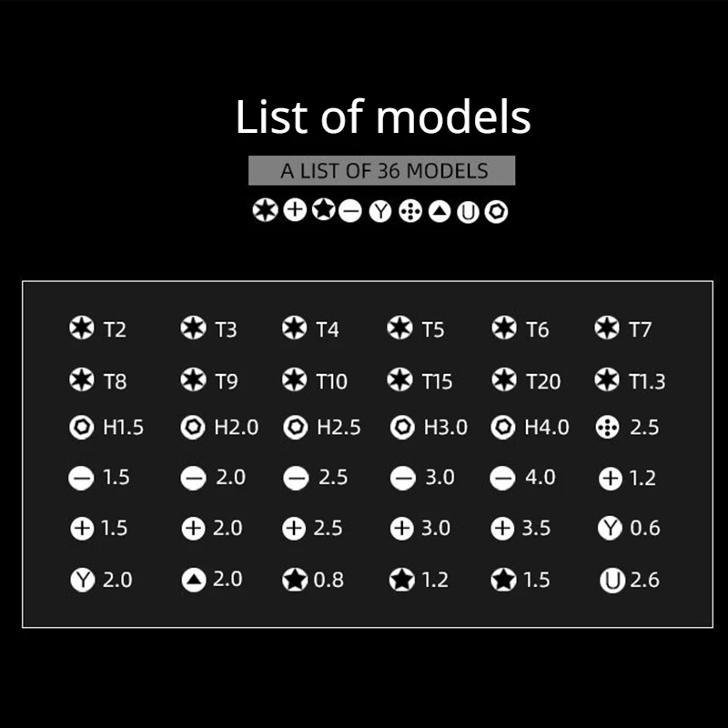This screenshot has width=728, height=728.
Task: Select the triangle icon in the header icon row
Action: pos(440,212)
